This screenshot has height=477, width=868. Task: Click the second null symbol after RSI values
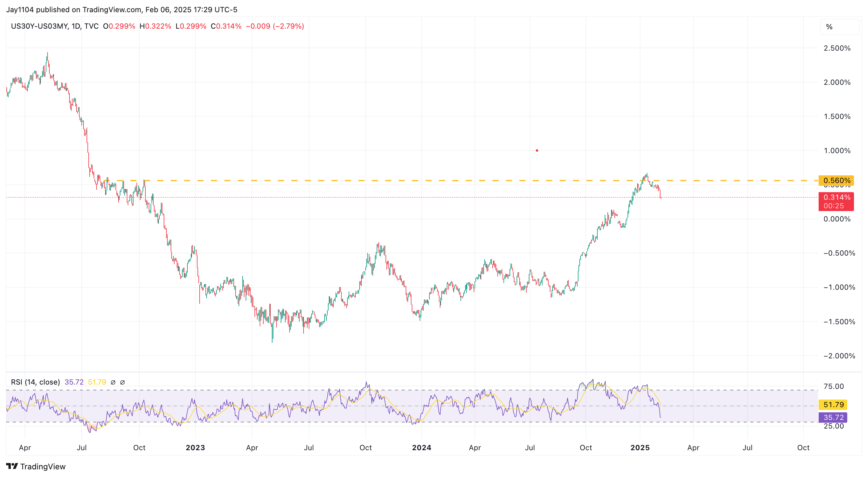(123, 382)
